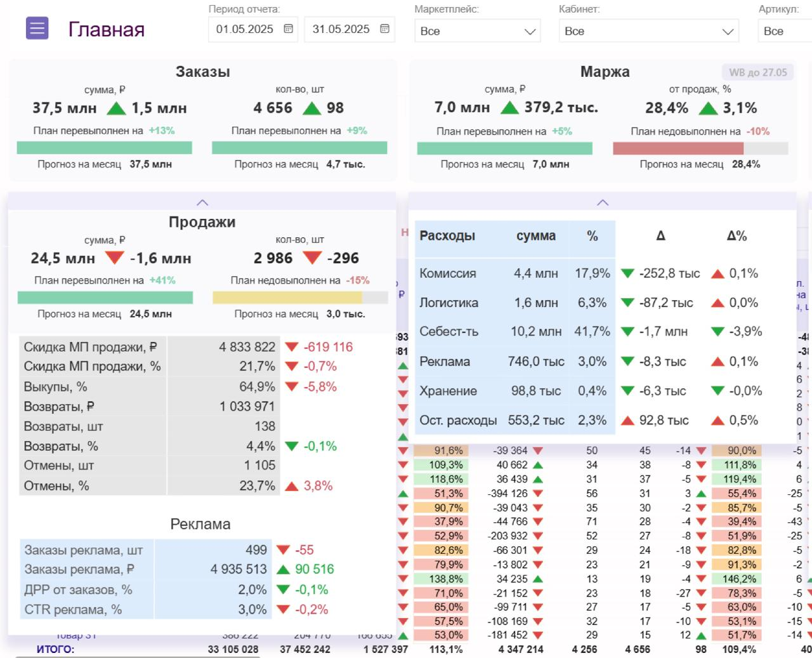Open the Кабинет dropdown
Viewport: 812px width, 658px height.
tap(648, 30)
